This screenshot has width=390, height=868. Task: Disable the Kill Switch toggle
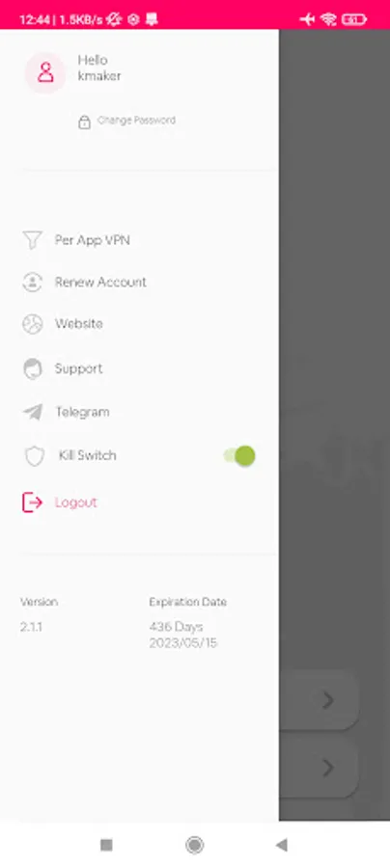239,456
